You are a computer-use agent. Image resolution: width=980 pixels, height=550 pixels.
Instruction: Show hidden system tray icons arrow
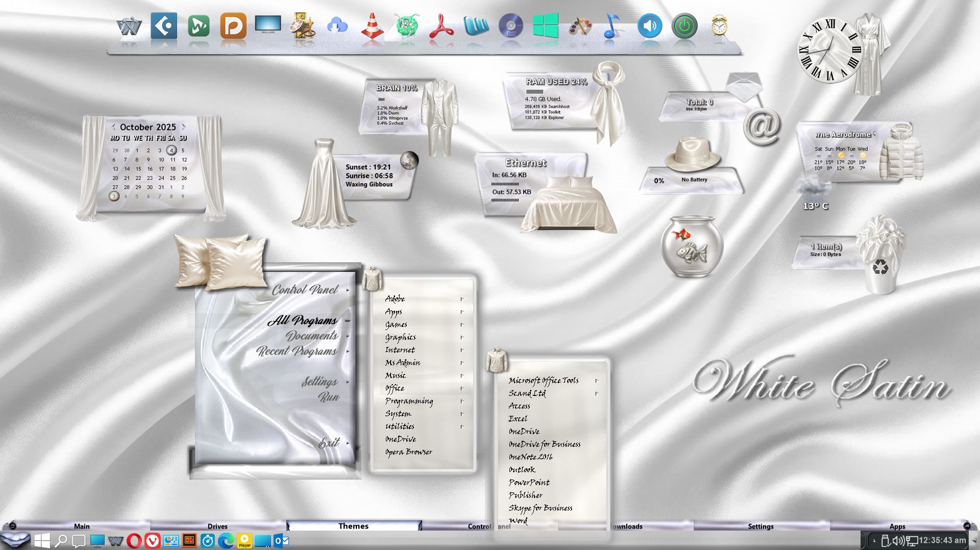click(x=874, y=540)
